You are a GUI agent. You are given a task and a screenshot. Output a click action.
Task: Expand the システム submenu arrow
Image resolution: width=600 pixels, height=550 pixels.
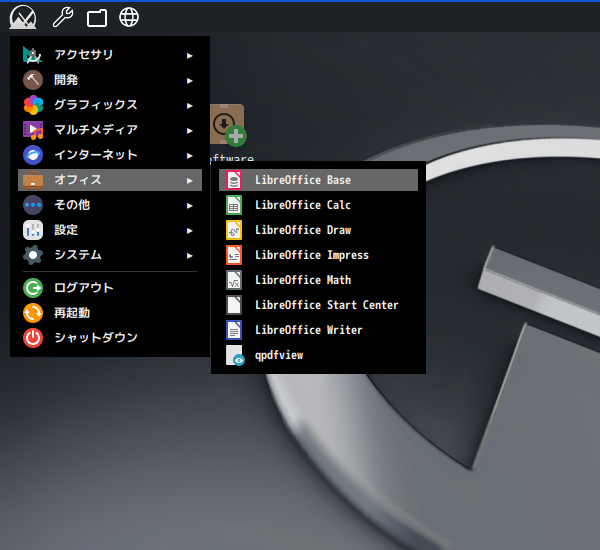point(189,255)
